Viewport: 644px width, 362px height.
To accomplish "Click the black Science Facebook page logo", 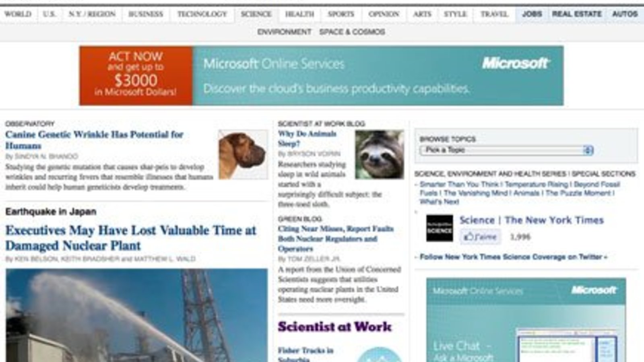I will [x=440, y=228].
